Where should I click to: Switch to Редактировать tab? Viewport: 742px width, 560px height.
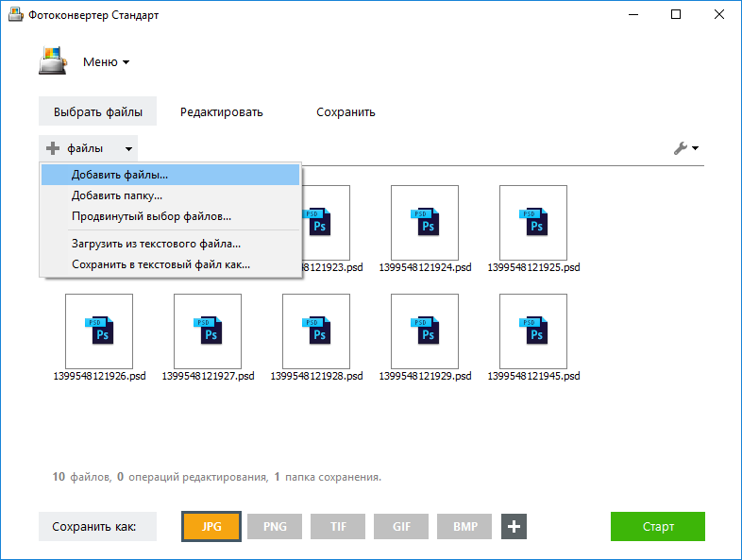tap(221, 112)
